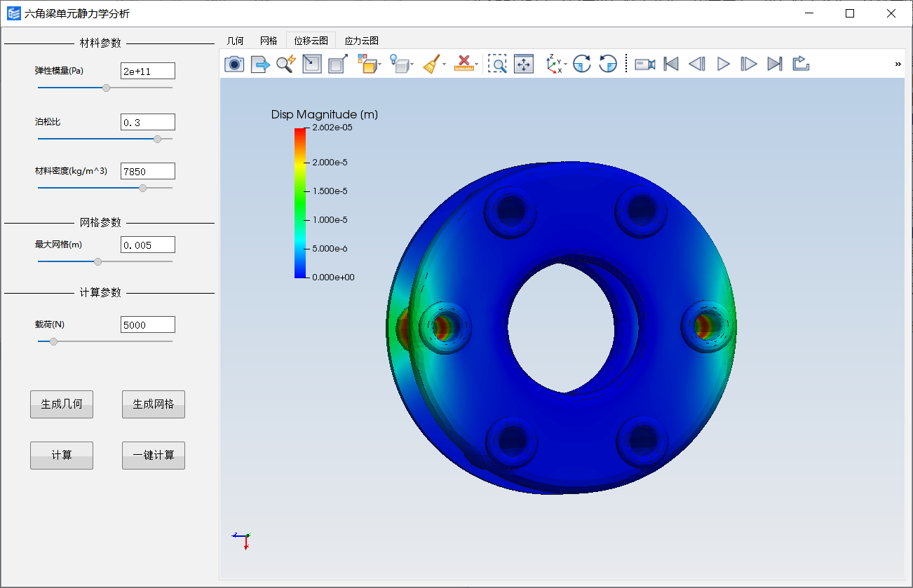Click the 生成网格 button

point(154,404)
